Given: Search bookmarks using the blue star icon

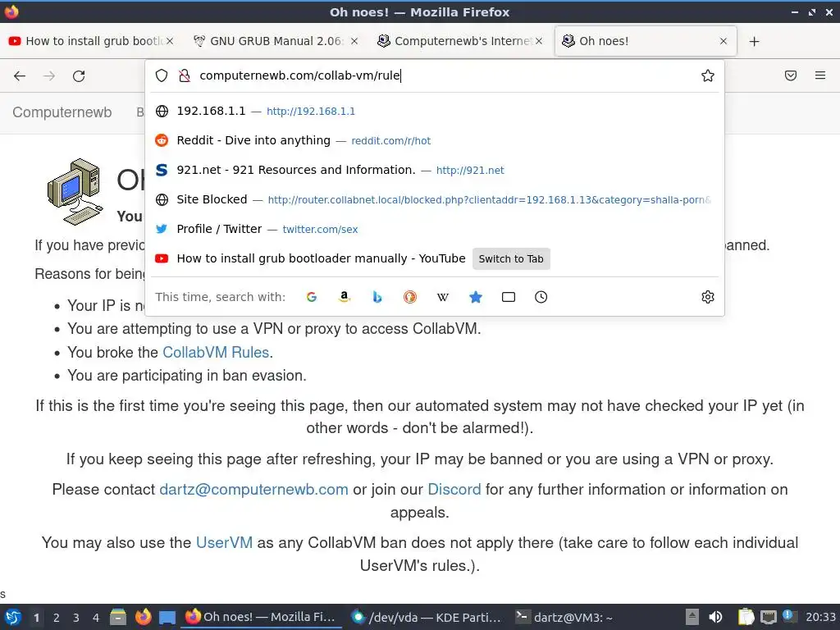Looking at the screenshot, I should pyautogui.click(x=476, y=297).
